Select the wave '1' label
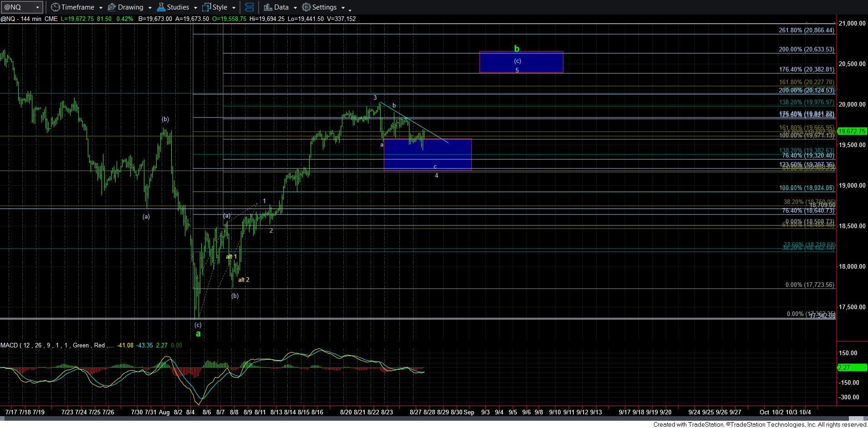 tap(264, 201)
